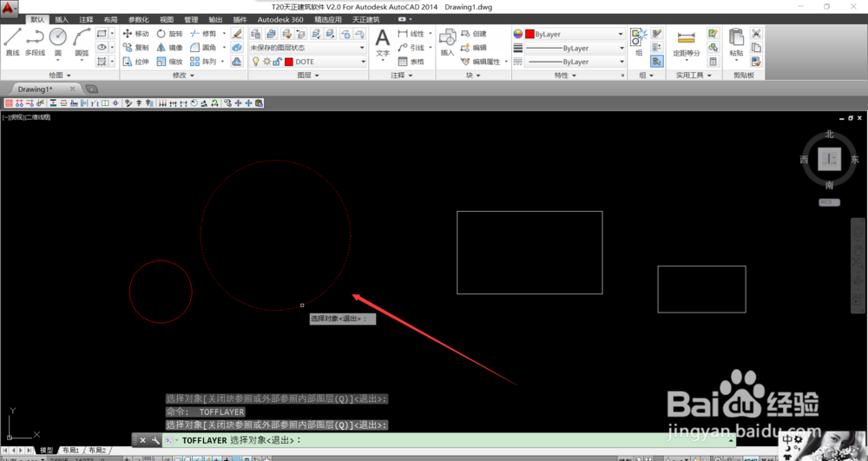Screen dimensions: 868x461
Task: Click the 修剪 (Trim) tool
Action: click(203, 34)
